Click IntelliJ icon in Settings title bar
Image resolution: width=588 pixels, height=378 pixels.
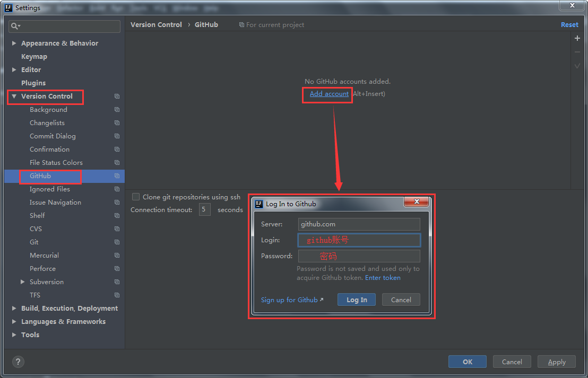click(x=8, y=7)
